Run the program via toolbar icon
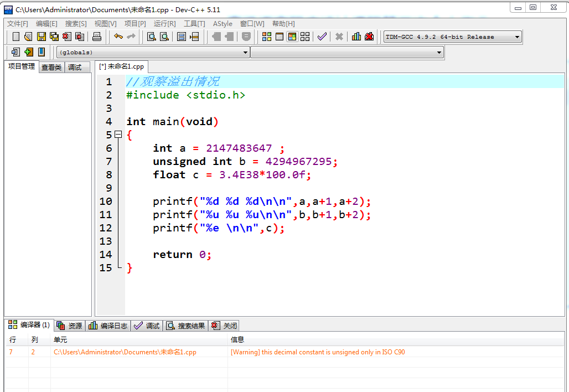The height and width of the screenshot is (392, 569). pos(280,37)
